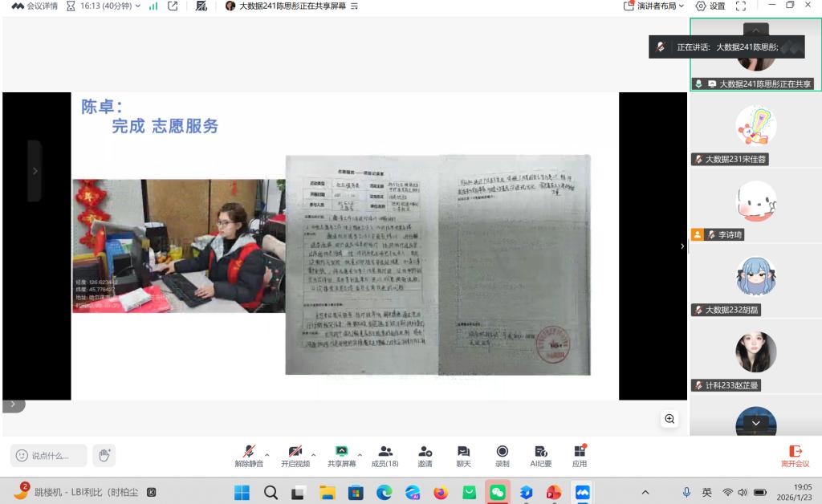
Task: Toggle fullscreen icon in title bar
Action: (x=741, y=6)
